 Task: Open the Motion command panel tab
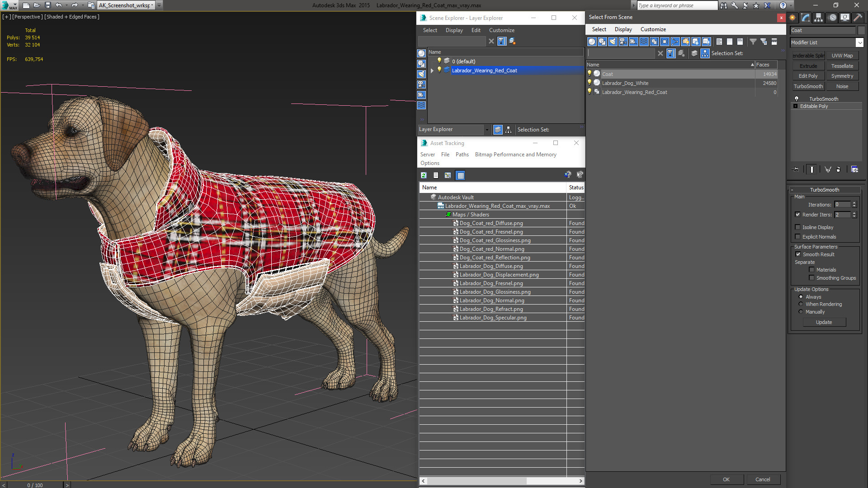click(x=832, y=18)
